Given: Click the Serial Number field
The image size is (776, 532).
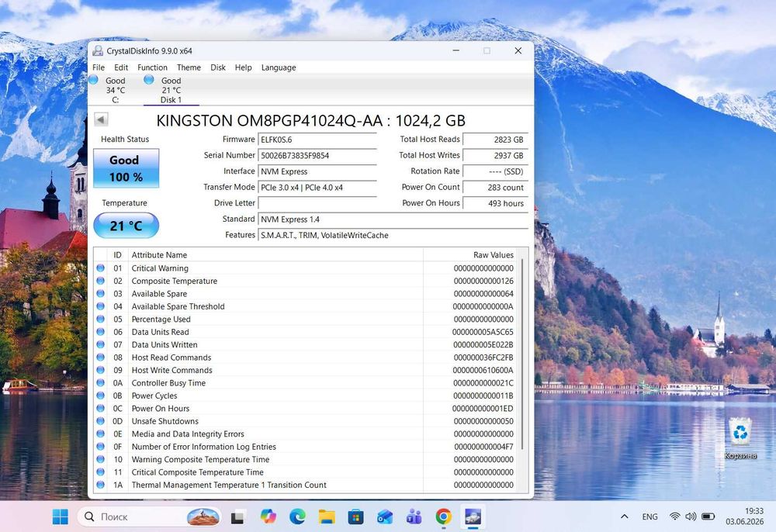Looking at the screenshot, I should (317, 156).
